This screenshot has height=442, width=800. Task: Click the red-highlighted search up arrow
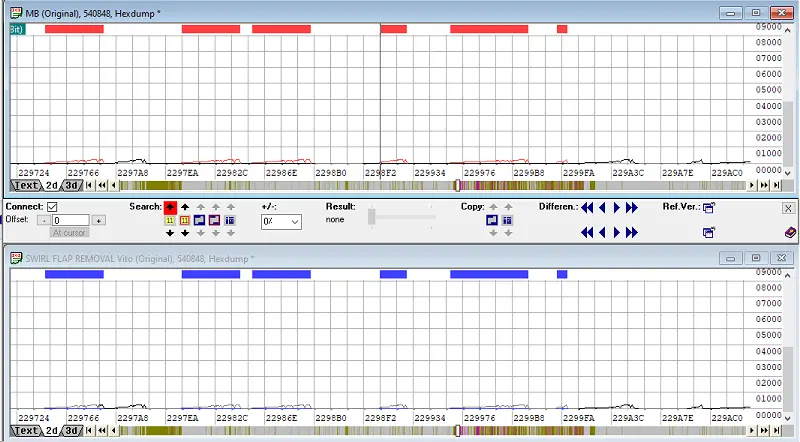pyautogui.click(x=170, y=207)
